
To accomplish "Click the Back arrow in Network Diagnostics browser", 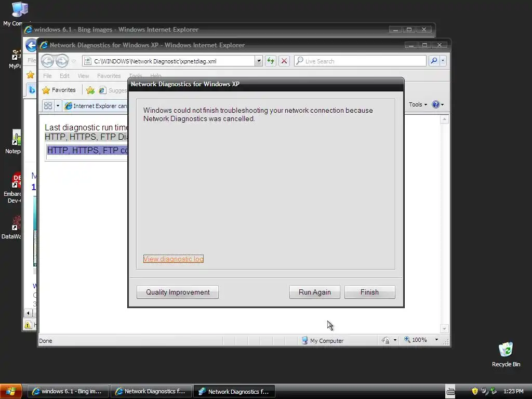I will click(x=47, y=61).
